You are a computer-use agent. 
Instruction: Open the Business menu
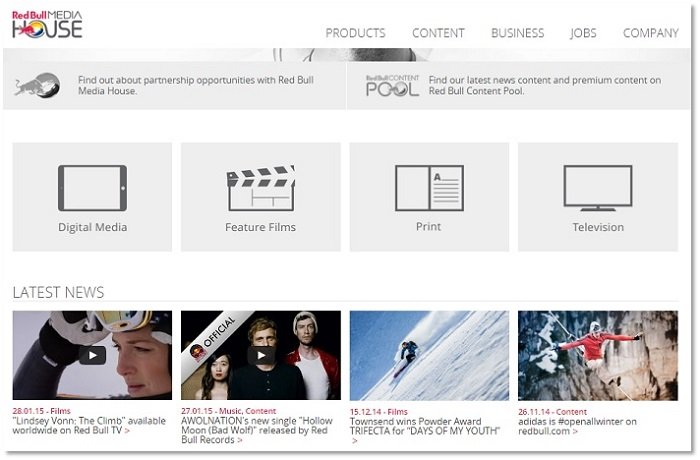(518, 33)
